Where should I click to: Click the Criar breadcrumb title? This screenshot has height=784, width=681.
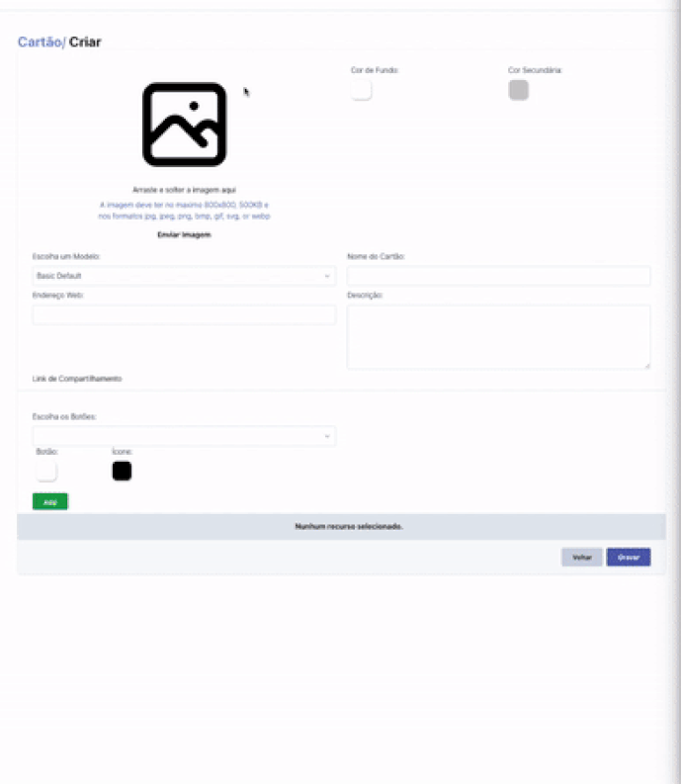85,42
